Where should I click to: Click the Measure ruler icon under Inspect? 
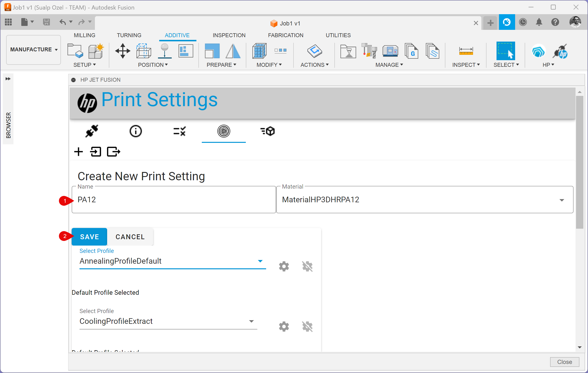[x=466, y=51]
